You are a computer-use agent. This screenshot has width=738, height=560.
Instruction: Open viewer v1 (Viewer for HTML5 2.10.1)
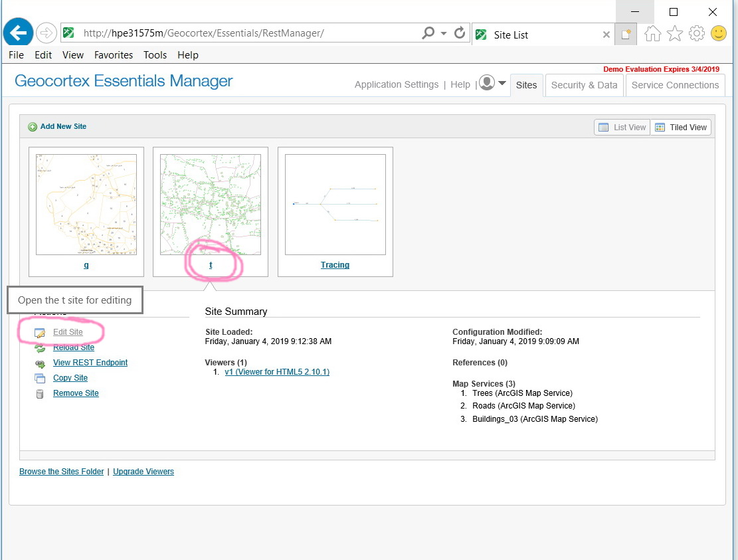[x=277, y=372]
